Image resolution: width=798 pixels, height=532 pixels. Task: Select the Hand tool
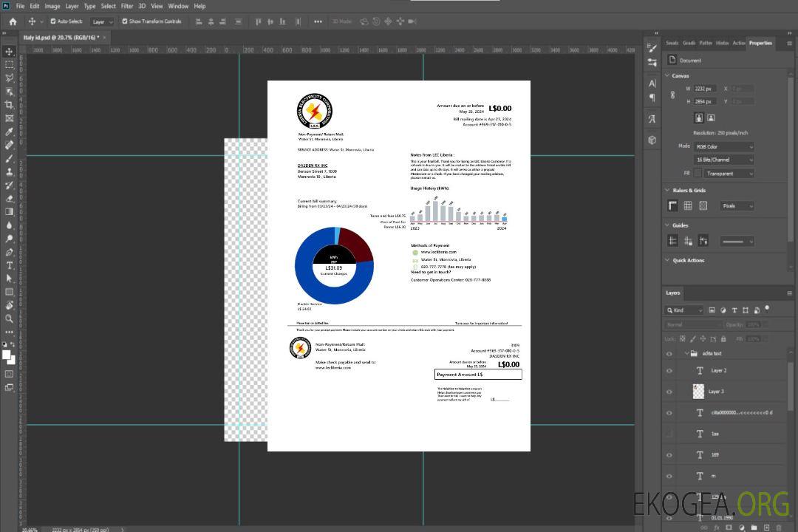(9, 305)
